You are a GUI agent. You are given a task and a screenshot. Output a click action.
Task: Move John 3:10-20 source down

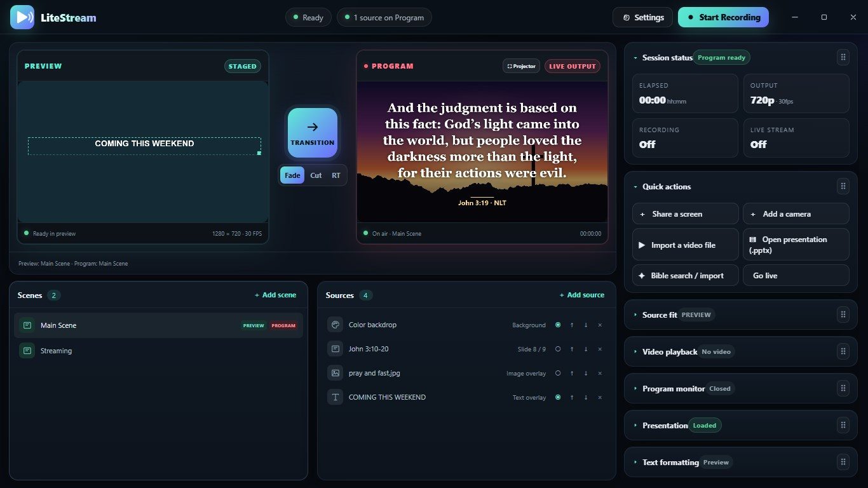(x=586, y=349)
